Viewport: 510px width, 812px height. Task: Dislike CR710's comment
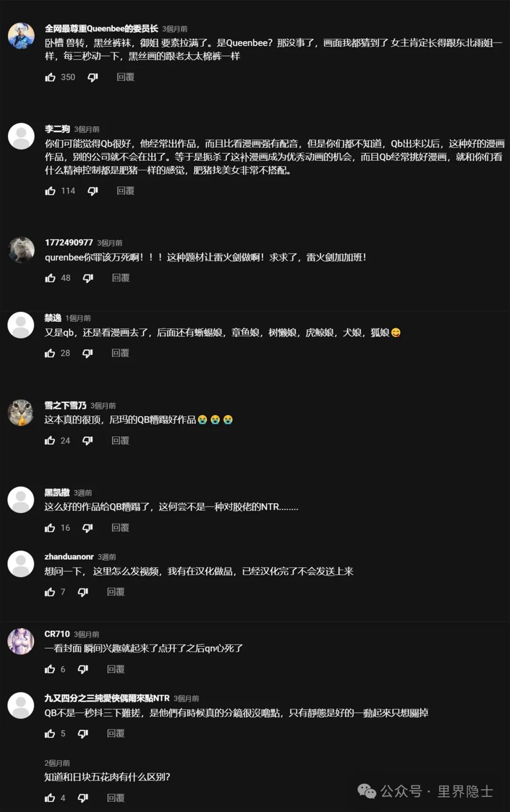pyautogui.click(x=83, y=669)
